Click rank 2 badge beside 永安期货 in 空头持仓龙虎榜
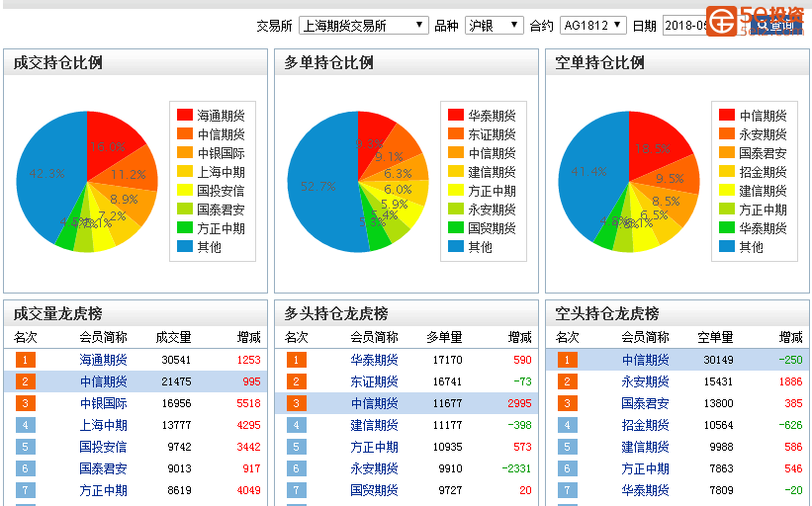 point(567,381)
